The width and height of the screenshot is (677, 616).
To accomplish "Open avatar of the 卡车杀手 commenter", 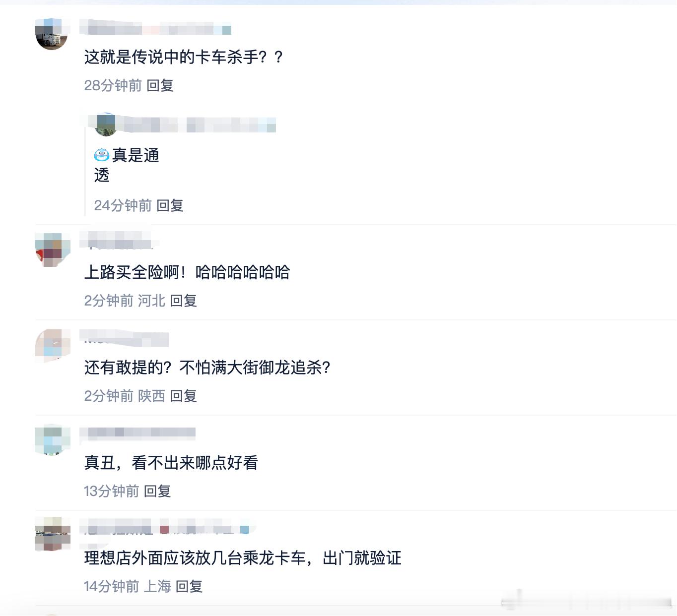I will [x=51, y=34].
